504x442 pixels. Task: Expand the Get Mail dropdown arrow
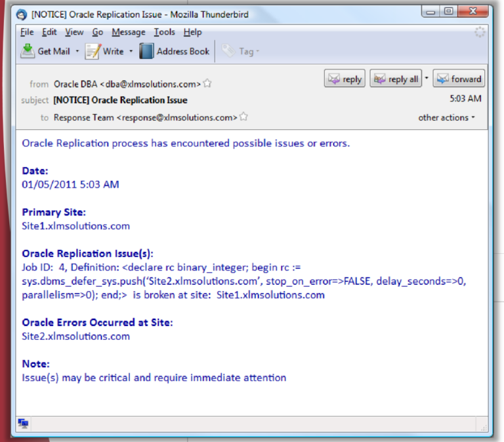coord(77,51)
